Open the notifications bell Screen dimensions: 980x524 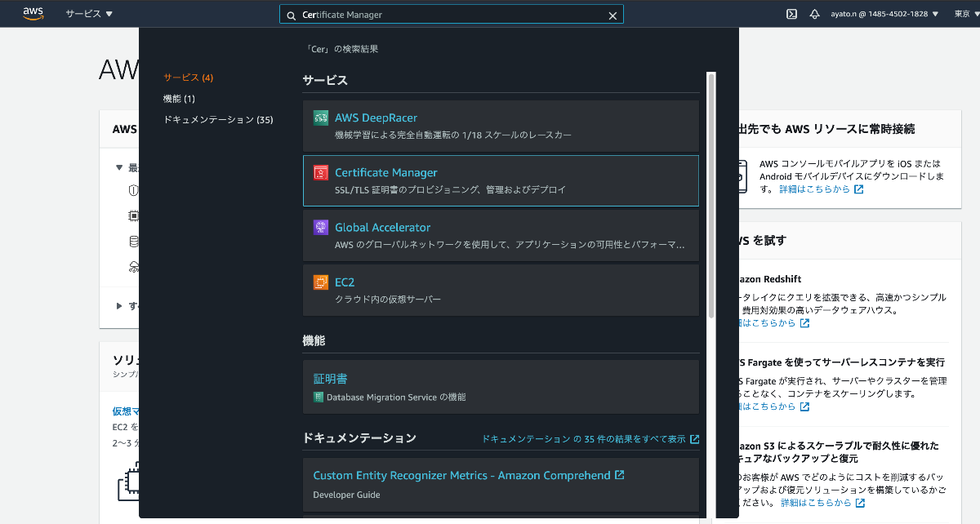[x=814, y=14]
